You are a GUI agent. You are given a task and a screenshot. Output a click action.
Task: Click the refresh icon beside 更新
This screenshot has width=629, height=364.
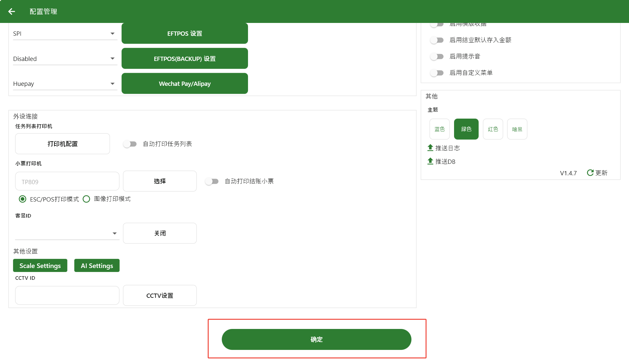pyautogui.click(x=590, y=173)
